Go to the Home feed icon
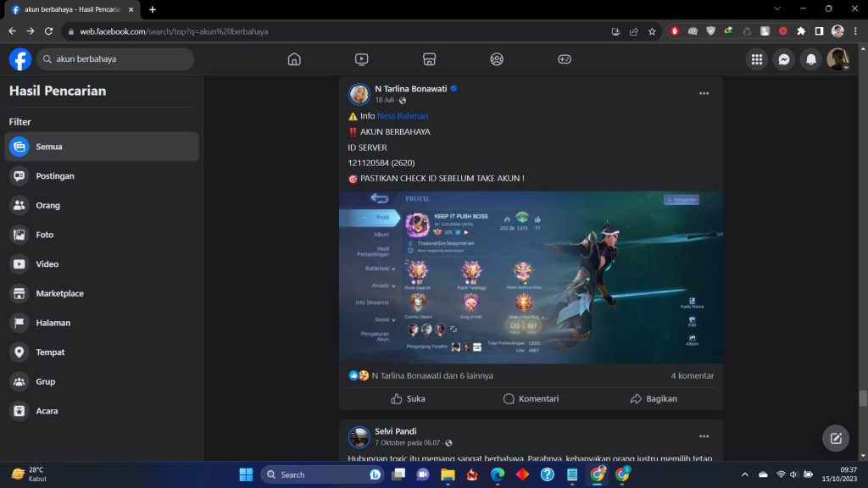 (294, 59)
